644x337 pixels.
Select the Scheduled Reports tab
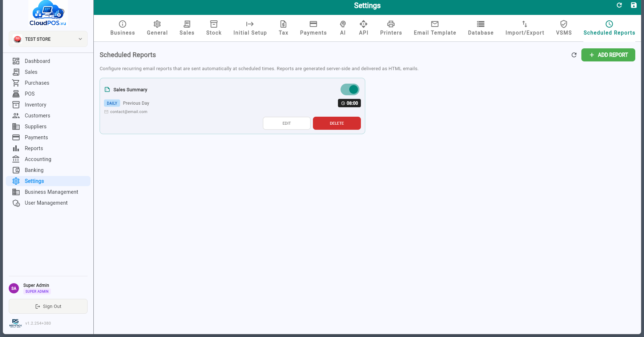[609, 28]
